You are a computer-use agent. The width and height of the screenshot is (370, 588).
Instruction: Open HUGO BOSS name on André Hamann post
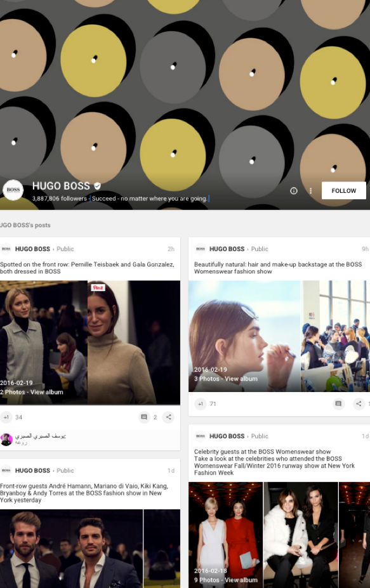pyautogui.click(x=32, y=471)
